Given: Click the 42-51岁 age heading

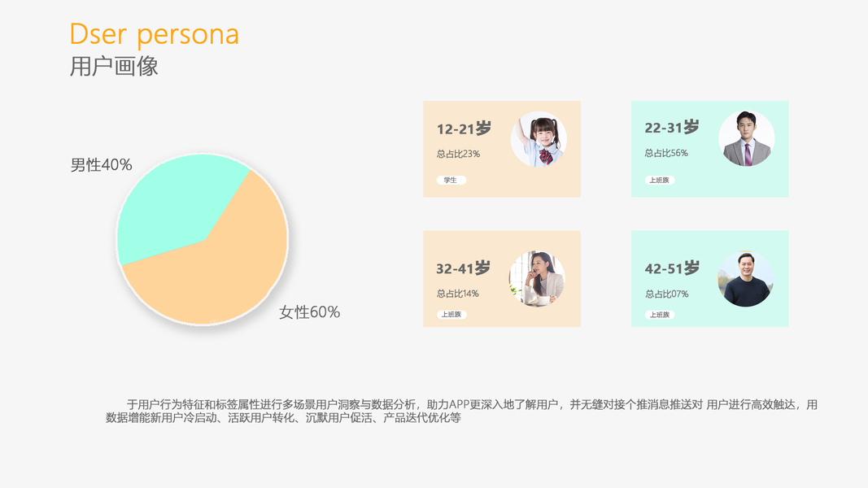Looking at the screenshot, I should click(672, 268).
